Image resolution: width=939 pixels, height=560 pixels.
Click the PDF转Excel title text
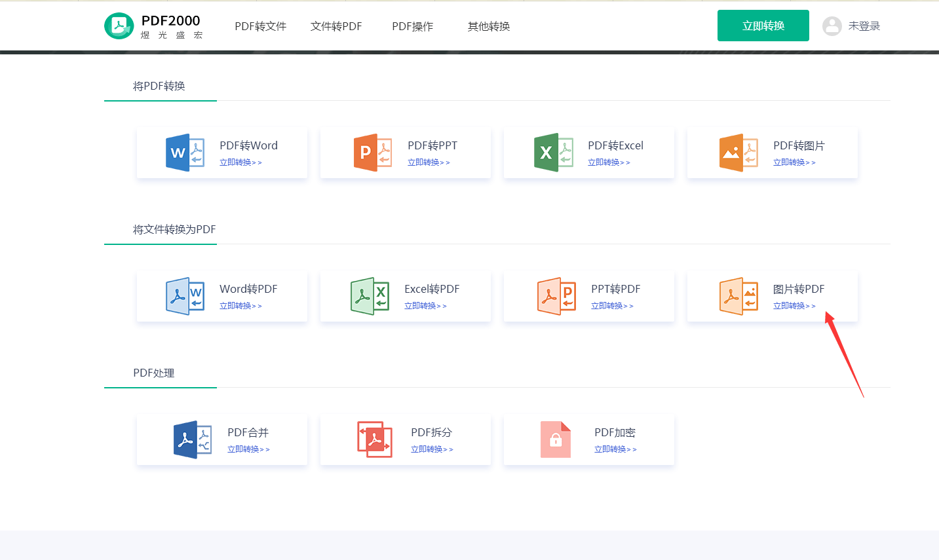click(615, 145)
